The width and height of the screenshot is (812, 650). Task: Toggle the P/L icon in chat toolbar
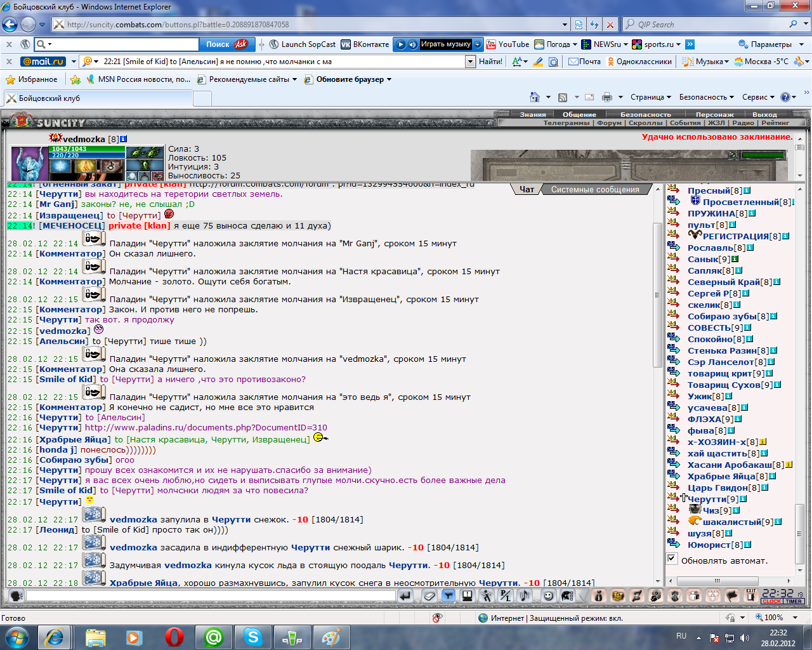pyautogui.click(x=506, y=595)
